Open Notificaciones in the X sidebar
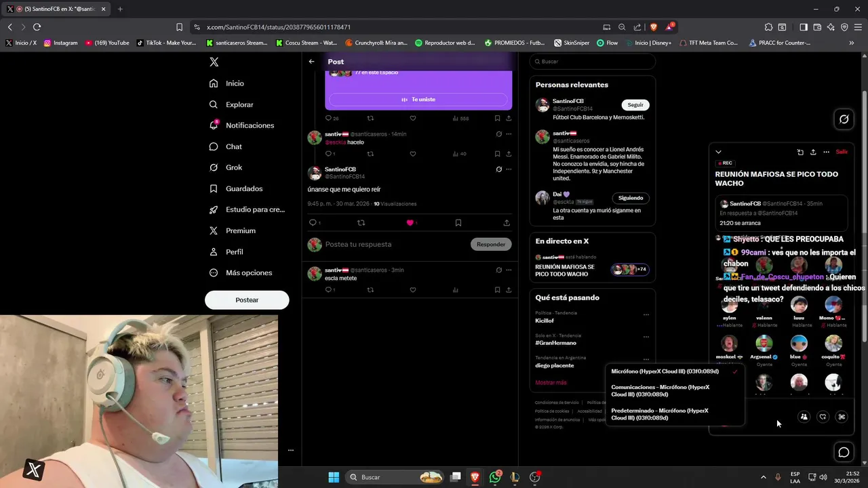Image resolution: width=868 pixels, height=488 pixels. (241, 125)
